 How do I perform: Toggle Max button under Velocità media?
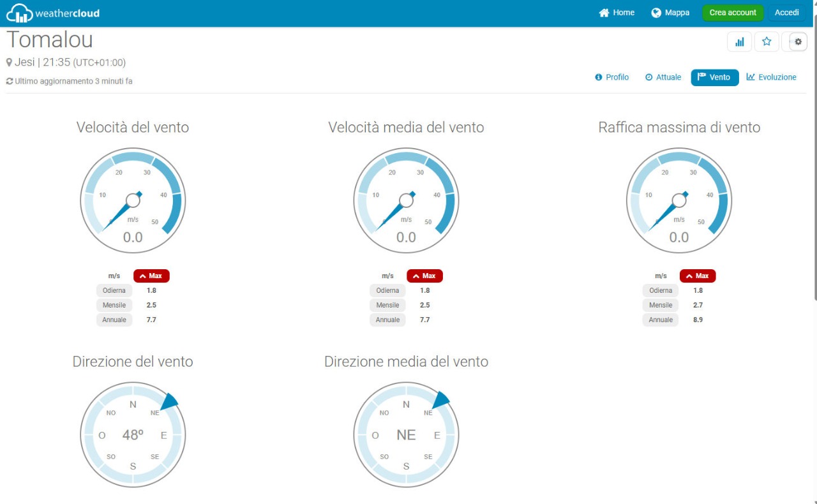tap(424, 276)
